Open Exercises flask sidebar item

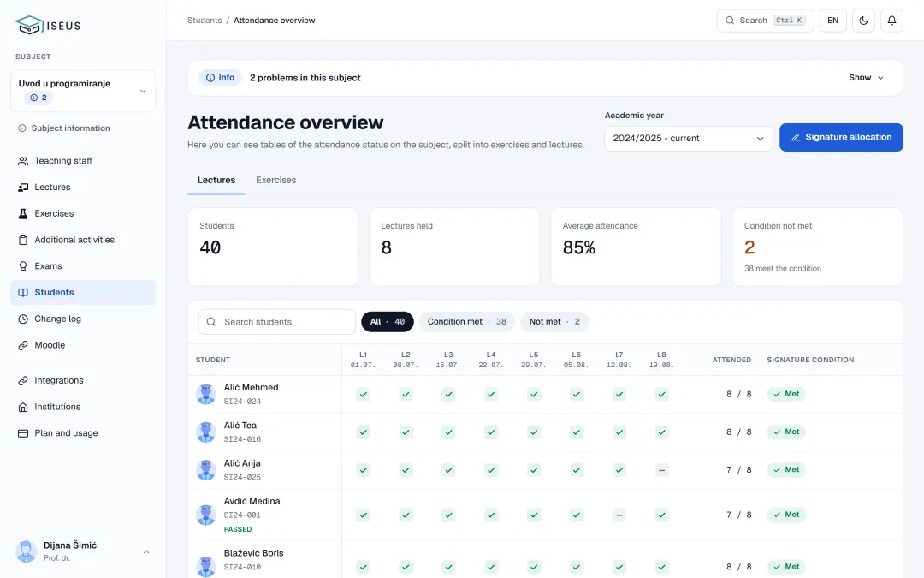[83, 213]
